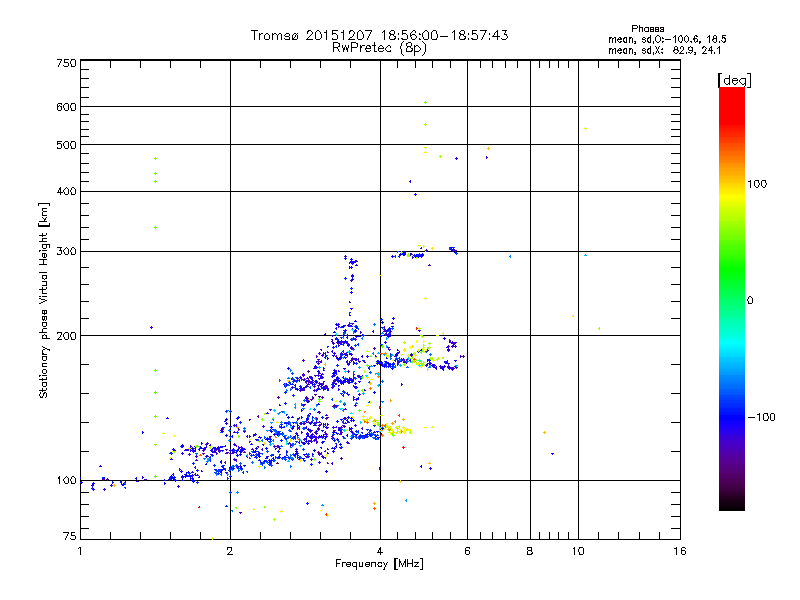The image size is (800, 600).
Task: Click the x-axis tick label '4'
Action: [380, 551]
